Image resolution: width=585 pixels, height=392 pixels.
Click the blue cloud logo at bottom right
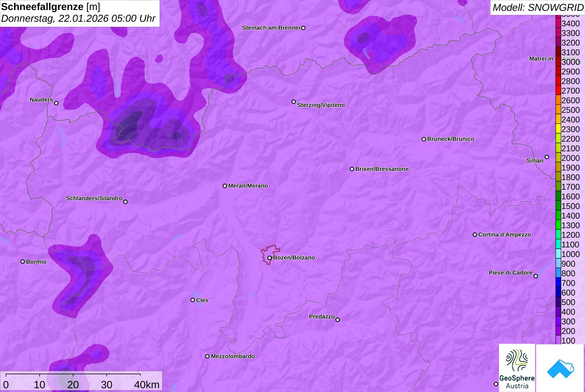pos(560,368)
